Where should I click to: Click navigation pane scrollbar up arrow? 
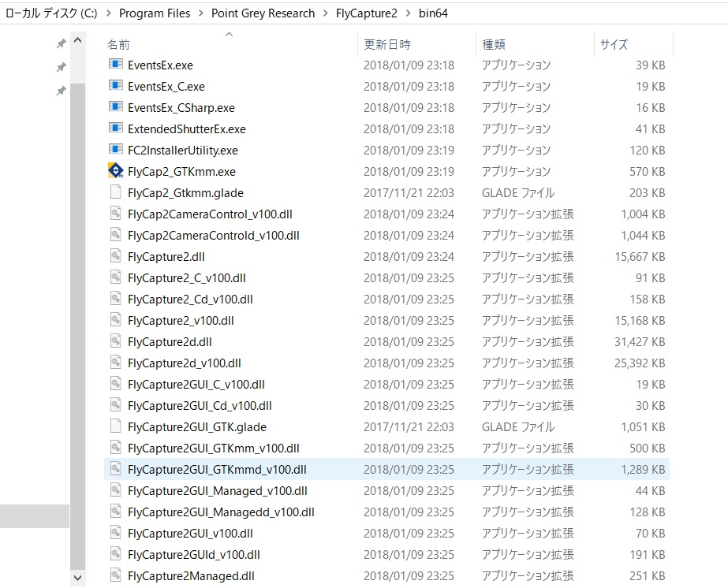[x=78, y=40]
